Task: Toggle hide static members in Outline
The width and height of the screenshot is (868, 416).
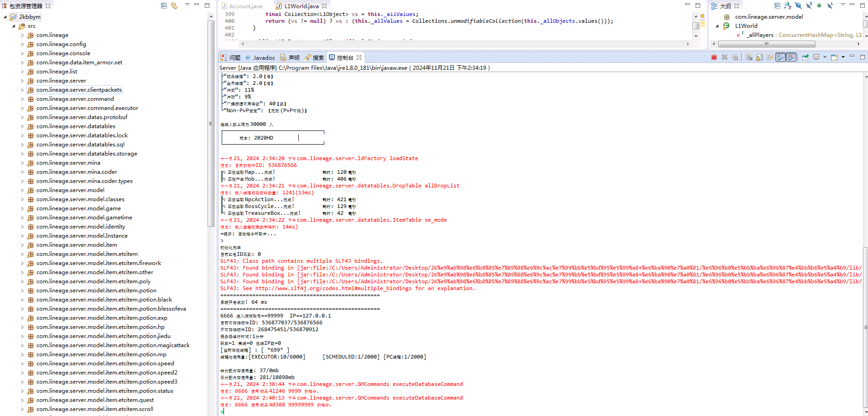Action: (x=809, y=5)
